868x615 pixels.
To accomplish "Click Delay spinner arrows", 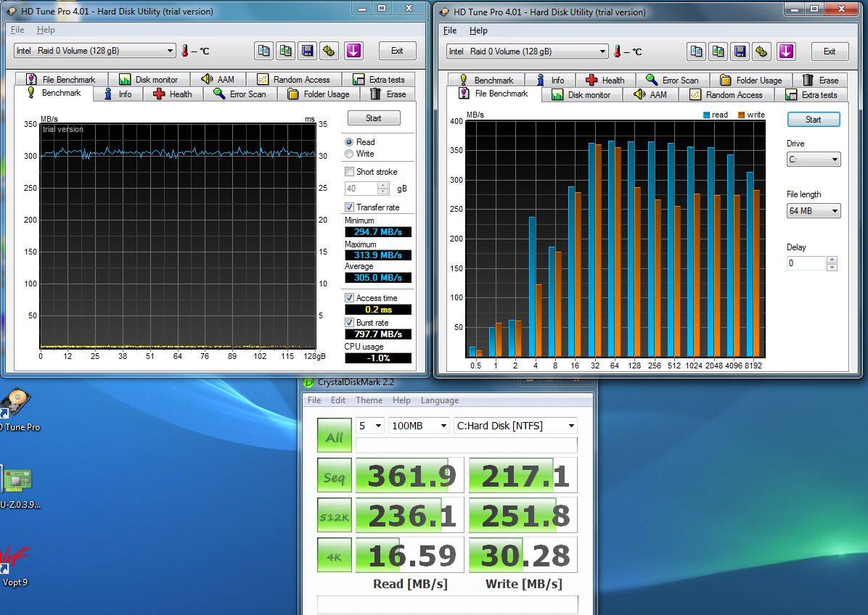I will point(832,263).
